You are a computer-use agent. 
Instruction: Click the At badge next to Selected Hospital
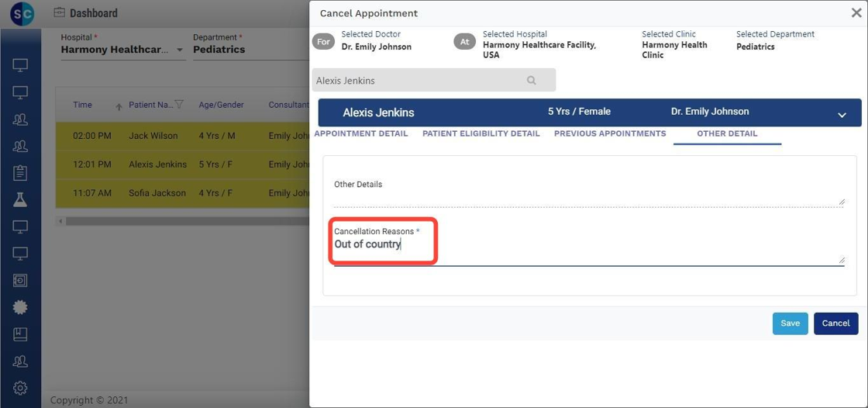coord(464,42)
